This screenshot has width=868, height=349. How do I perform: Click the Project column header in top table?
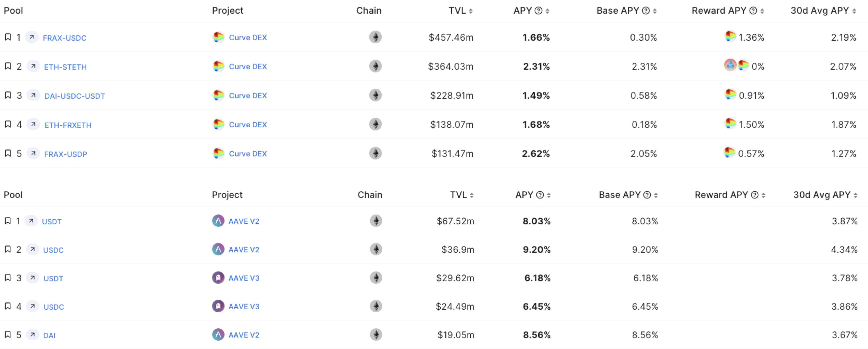[x=228, y=11]
